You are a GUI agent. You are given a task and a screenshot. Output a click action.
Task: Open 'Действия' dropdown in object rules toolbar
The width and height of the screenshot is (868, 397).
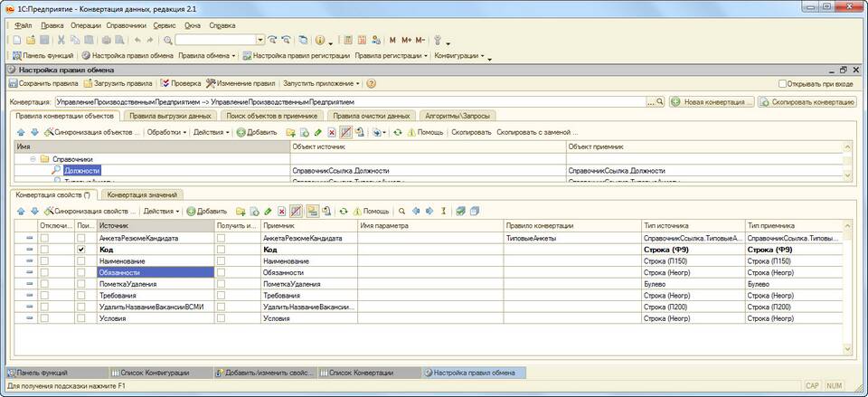click(212, 133)
